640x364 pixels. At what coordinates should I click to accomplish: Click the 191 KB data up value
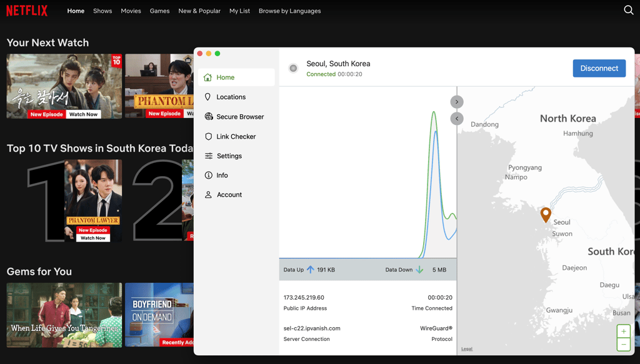click(326, 270)
